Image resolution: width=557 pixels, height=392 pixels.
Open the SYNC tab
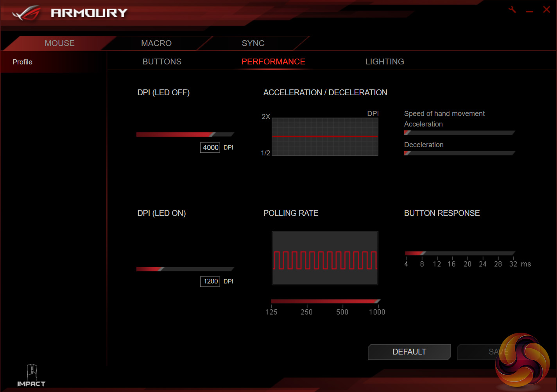253,43
